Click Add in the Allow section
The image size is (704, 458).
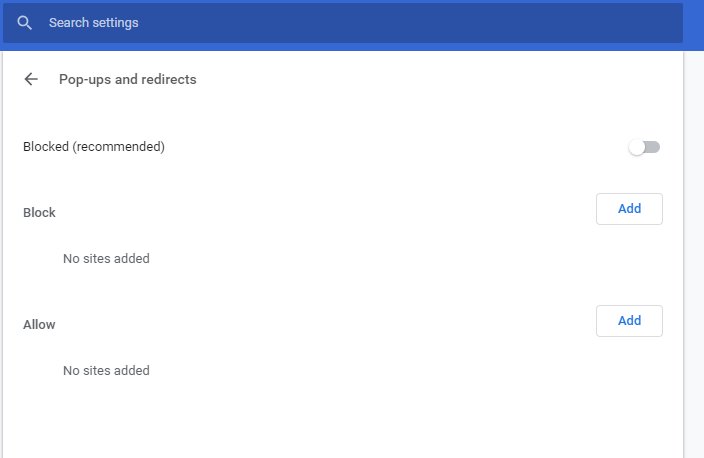[x=629, y=321]
